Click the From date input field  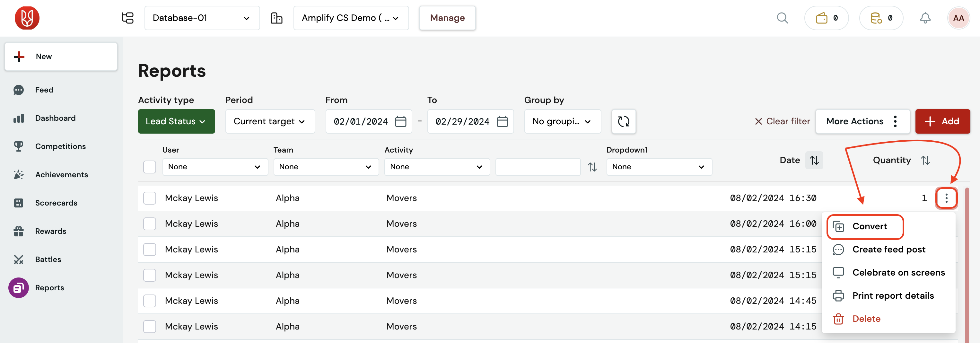pyautogui.click(x=369, y=121)
